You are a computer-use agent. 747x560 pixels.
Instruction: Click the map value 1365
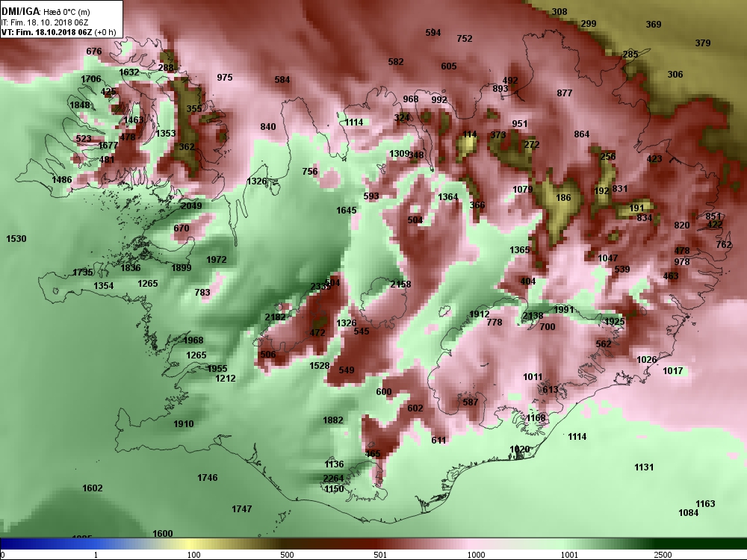pos(519,250)
